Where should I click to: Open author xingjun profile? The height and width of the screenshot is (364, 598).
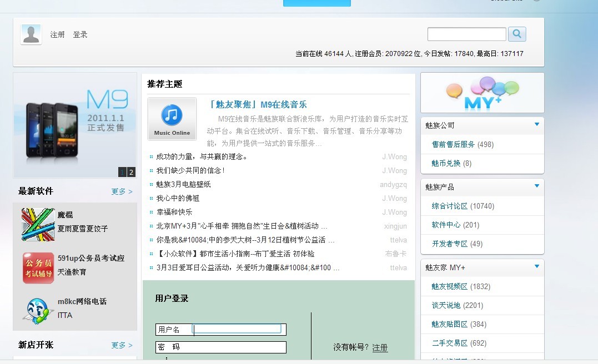pyautogui.click(x=395, y=226)
